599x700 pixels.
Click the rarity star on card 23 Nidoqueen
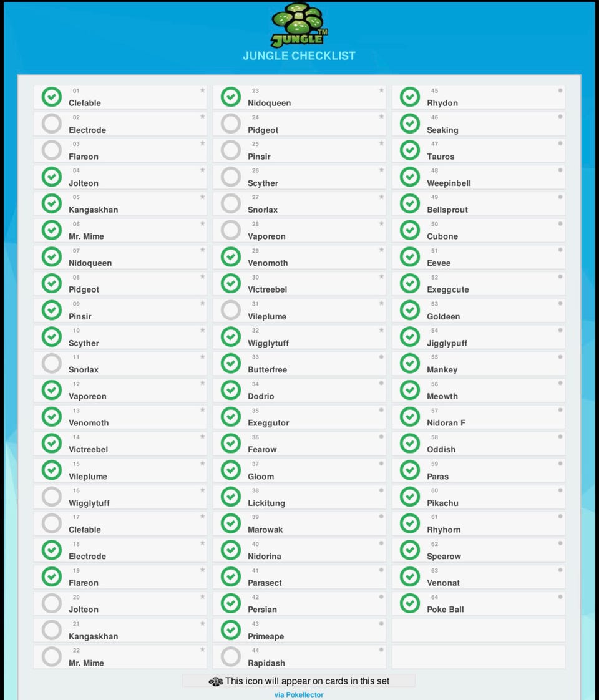381,90
